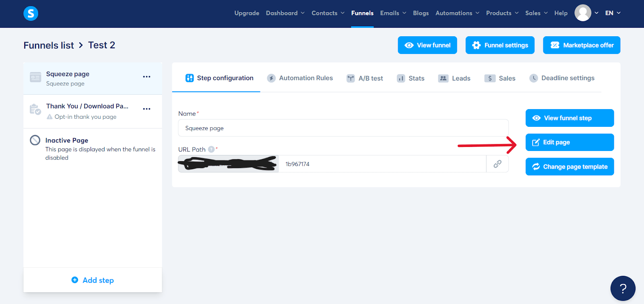This screenshot has width=644, height=304.
Task: Select the Thank You / Download Pa... step
Action: [x=93, y=112]
